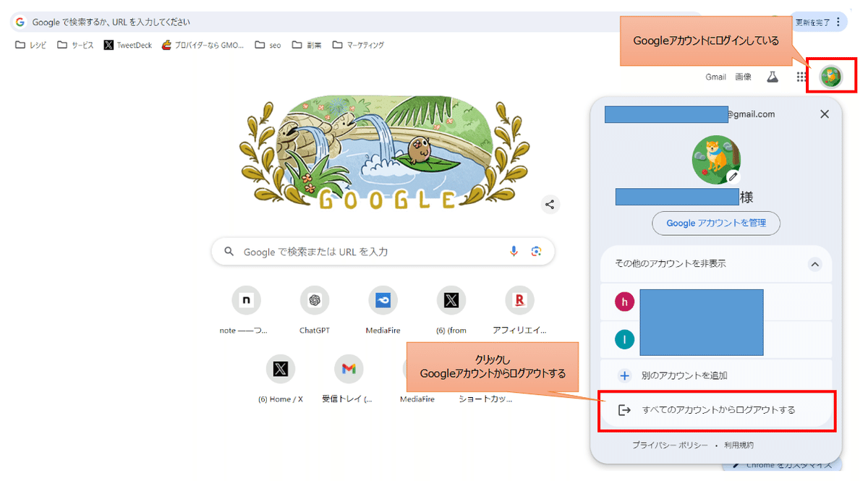The height and width of the screenshot is (481, 868).
Task: Open the レシピ bookmark folder
Action: (x=31, y=45)
